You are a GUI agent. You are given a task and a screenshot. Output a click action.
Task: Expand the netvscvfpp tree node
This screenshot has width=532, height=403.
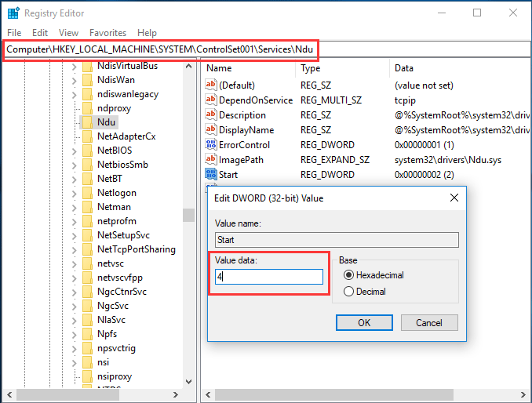tap(75, 278)
